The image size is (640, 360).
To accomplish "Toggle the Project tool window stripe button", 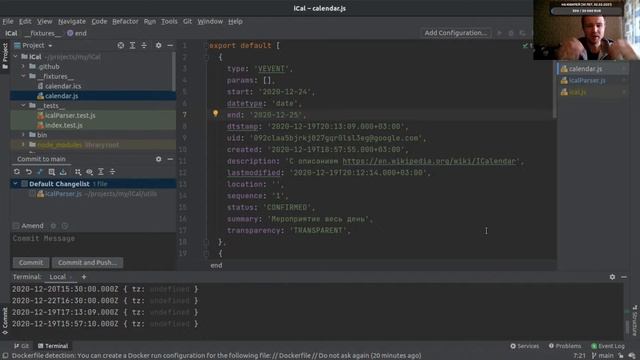I will pyautogui.click(x=5, y=56).
